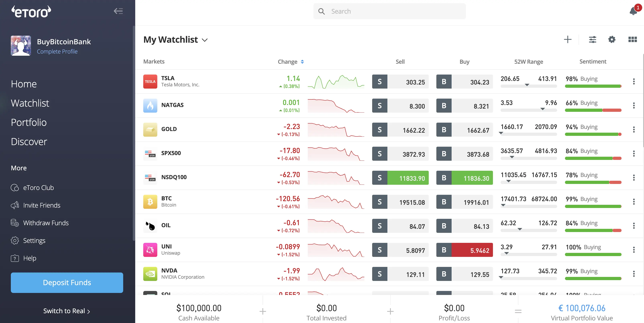
Task: Sell TSLA at 303.25
Action: [400, 82]
